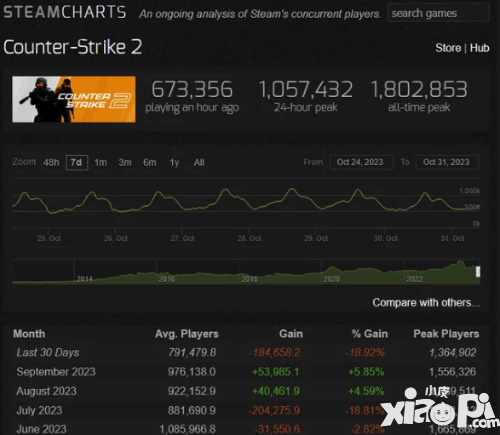Open Compare with others link
Image resolution: width=500 pixels, height=435 pixels.
click(x=426, y=303)
